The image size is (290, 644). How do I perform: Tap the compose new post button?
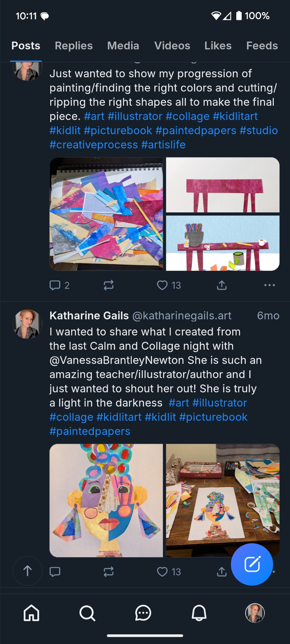point(252,564)
